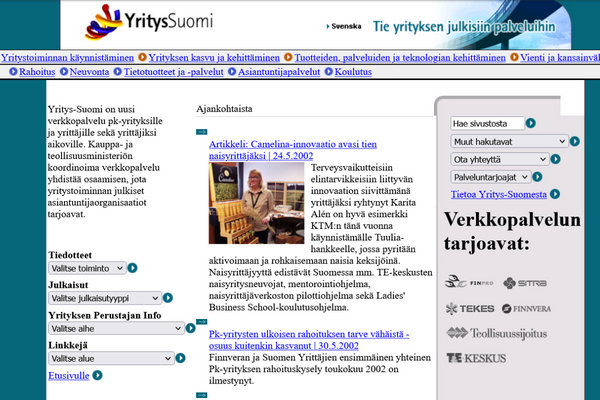Open the Palveluntarjoajat dropdown
Screen dimensions: 600x400
[x=491, y=176]
